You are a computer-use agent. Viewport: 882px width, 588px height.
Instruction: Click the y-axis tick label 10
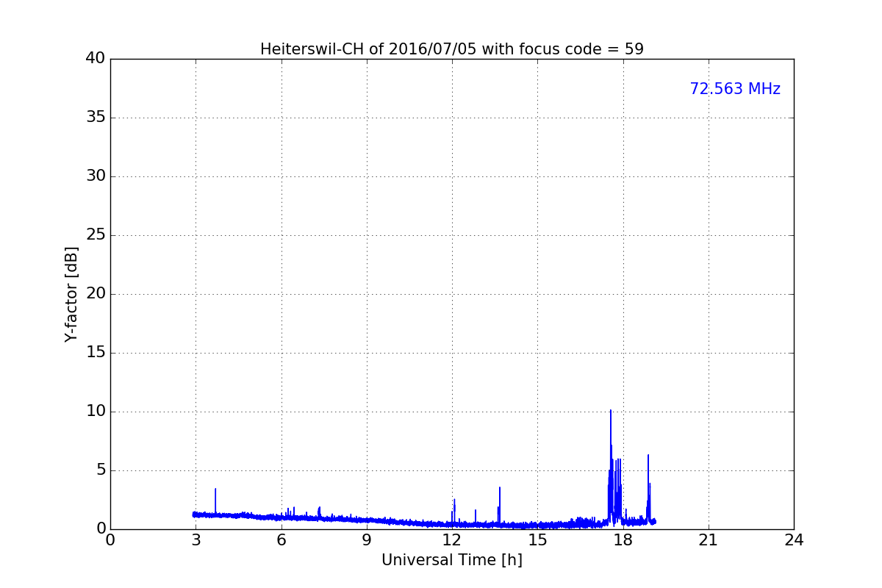[96, 412]
